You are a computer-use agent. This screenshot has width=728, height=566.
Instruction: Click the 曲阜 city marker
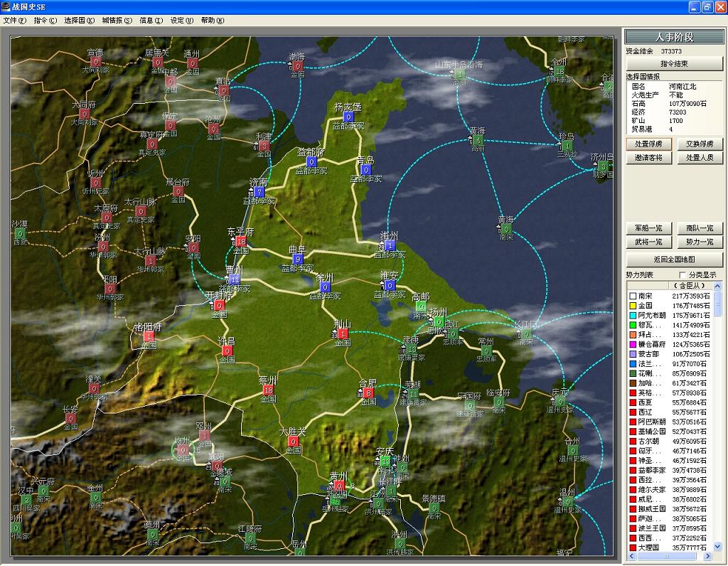click(298, 259)
